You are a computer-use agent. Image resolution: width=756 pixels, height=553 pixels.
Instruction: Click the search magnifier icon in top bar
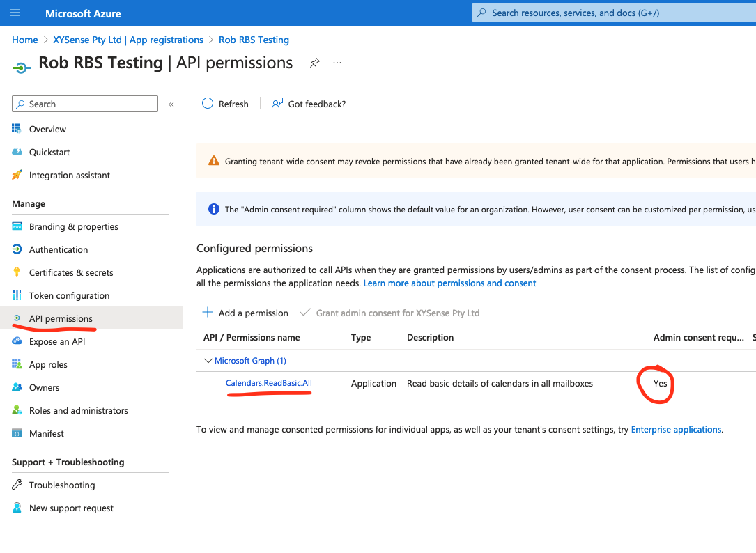tap(481, 13)
